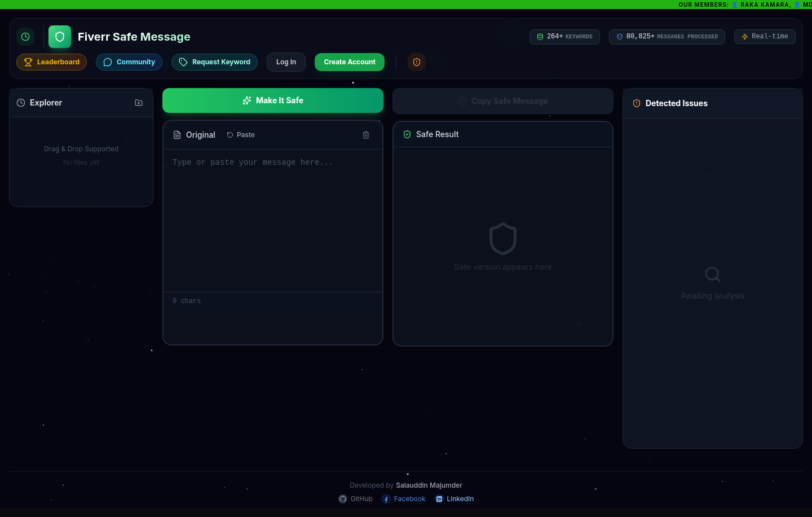Click the Messages Processed badge
The height and width of the screenshot is (517, 812).
(667, 37)
